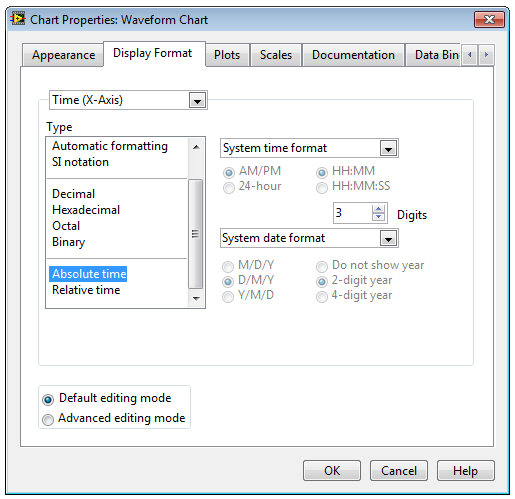Click the LabVIEW icon in the title bar
This screenshot has width=515, height=499.
tap(18, 19)
